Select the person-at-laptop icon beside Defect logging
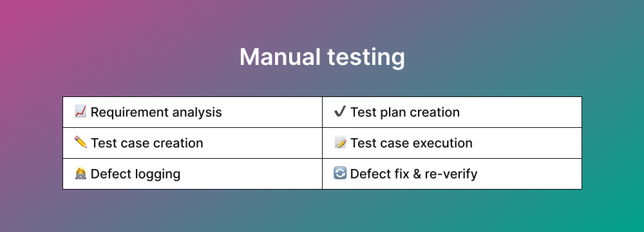644x232 pixels. point(80,174)
